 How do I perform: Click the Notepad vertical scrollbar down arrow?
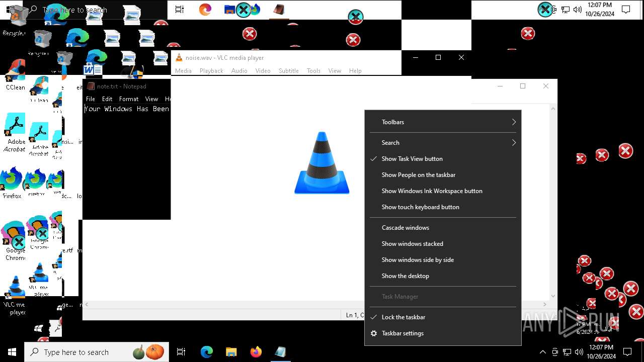coord(553,296)
